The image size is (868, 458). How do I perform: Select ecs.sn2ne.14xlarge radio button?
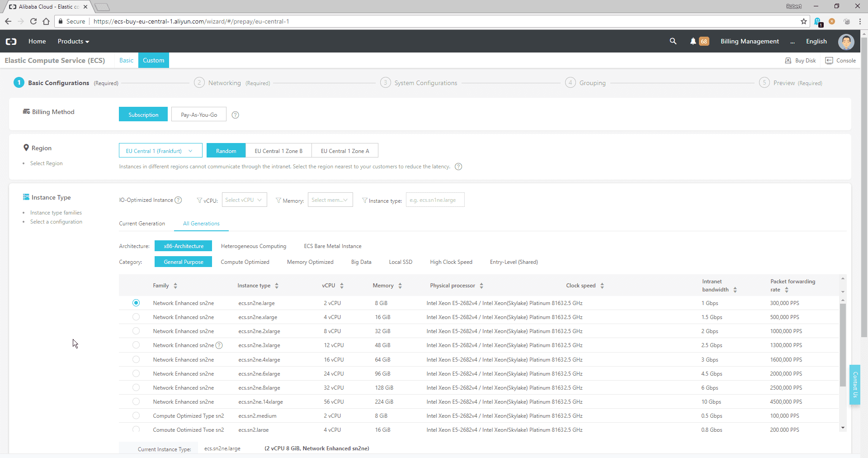click(136, 401)
